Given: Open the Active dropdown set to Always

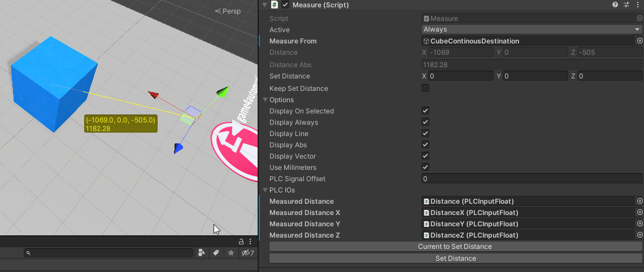Looking at the screenshot, I should coord(531,29).
